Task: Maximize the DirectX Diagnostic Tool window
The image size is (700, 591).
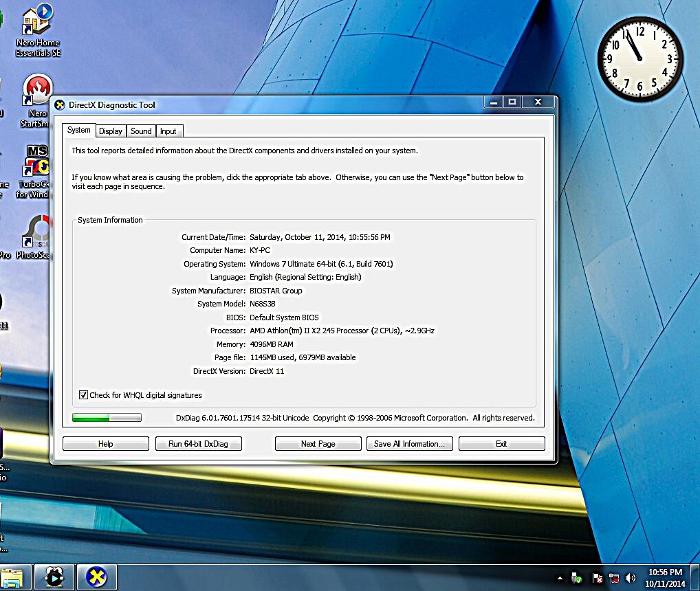Action: click(x=512, y=102)
